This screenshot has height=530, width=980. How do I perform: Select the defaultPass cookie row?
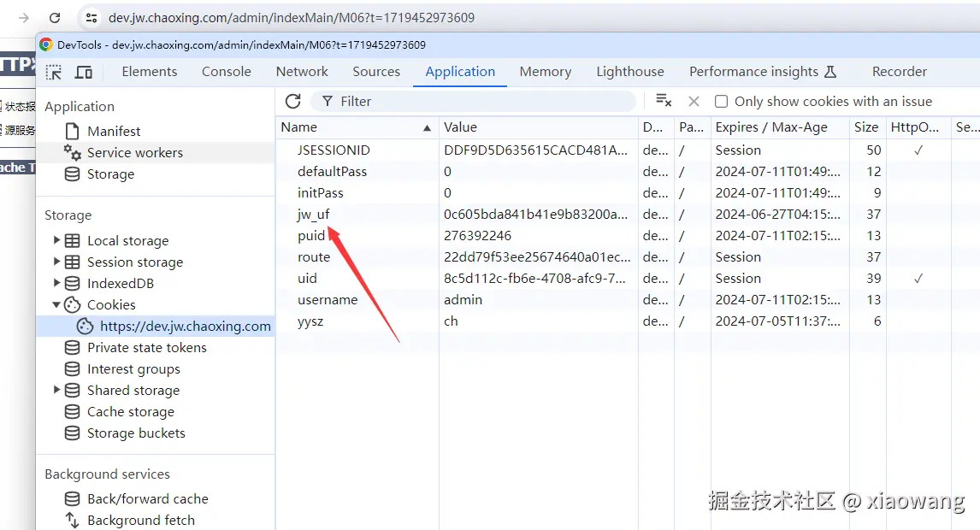pos(628,171)
